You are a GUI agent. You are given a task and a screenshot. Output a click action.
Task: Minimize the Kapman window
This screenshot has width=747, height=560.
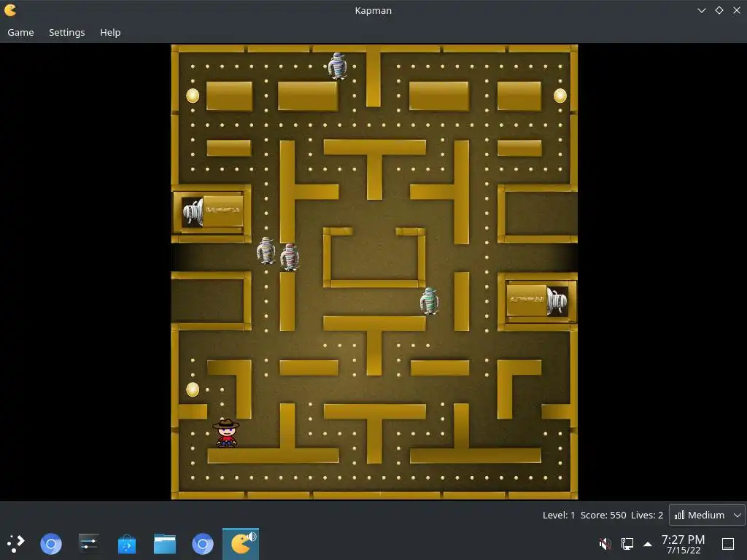(x=701, y=10)
